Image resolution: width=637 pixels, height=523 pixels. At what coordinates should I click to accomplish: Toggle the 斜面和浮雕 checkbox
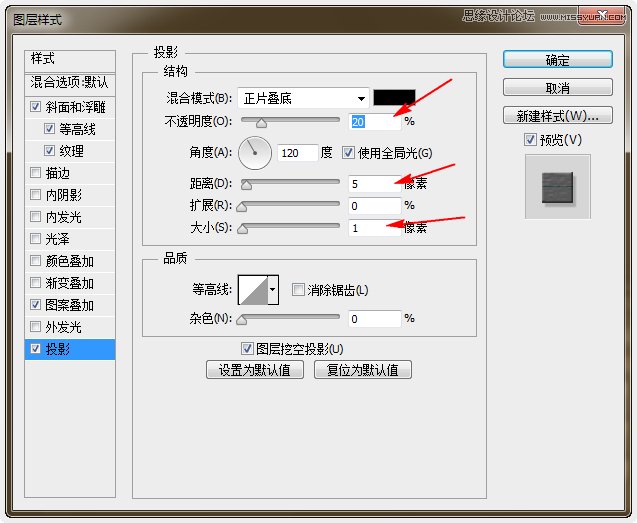[x=35, y=107]
